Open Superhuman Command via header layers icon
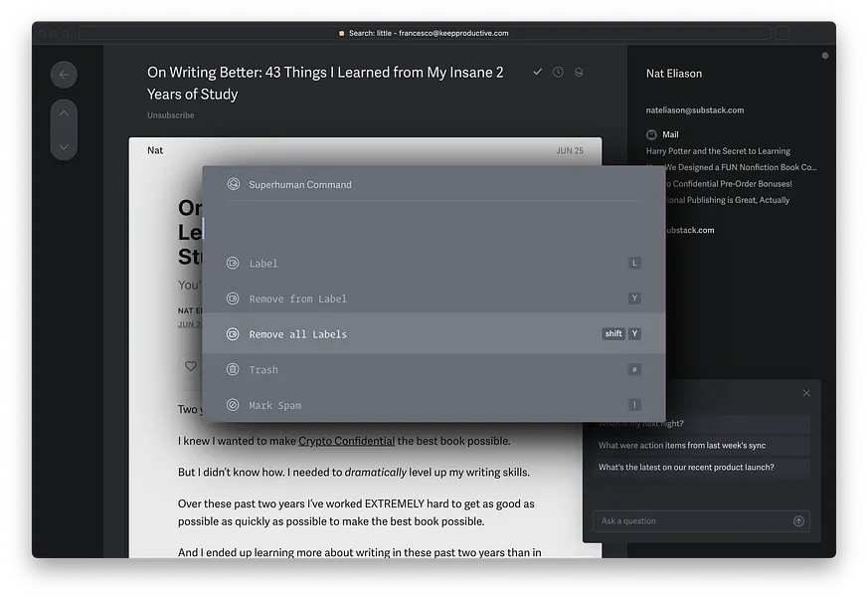 tap(579, 72)
